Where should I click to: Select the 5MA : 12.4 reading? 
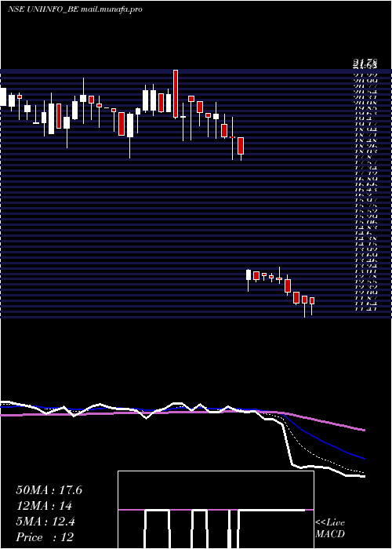pos(46,522)
